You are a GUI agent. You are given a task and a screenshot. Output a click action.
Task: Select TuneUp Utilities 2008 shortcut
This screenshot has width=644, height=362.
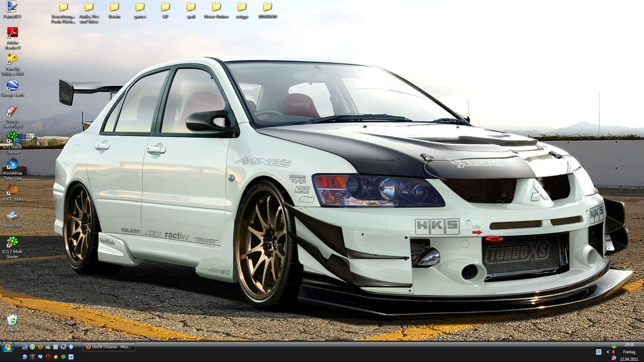pyautogui.click(x=12, y=60)
